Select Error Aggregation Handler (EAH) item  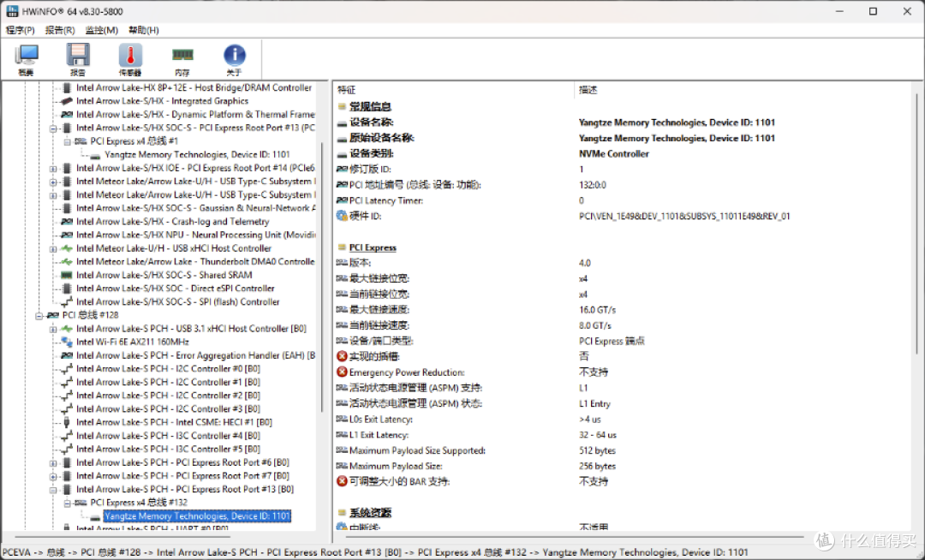tap(195, 355)
